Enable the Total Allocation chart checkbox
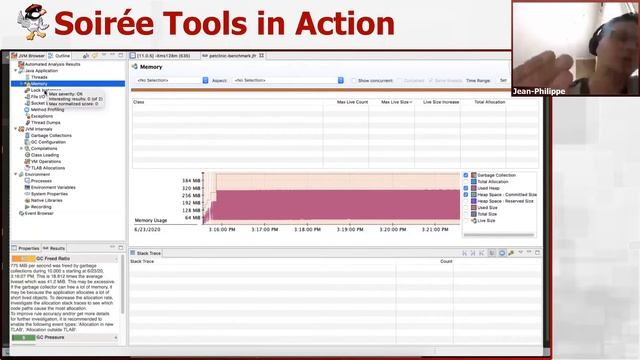The image size is (640, 360). [466, 182]
